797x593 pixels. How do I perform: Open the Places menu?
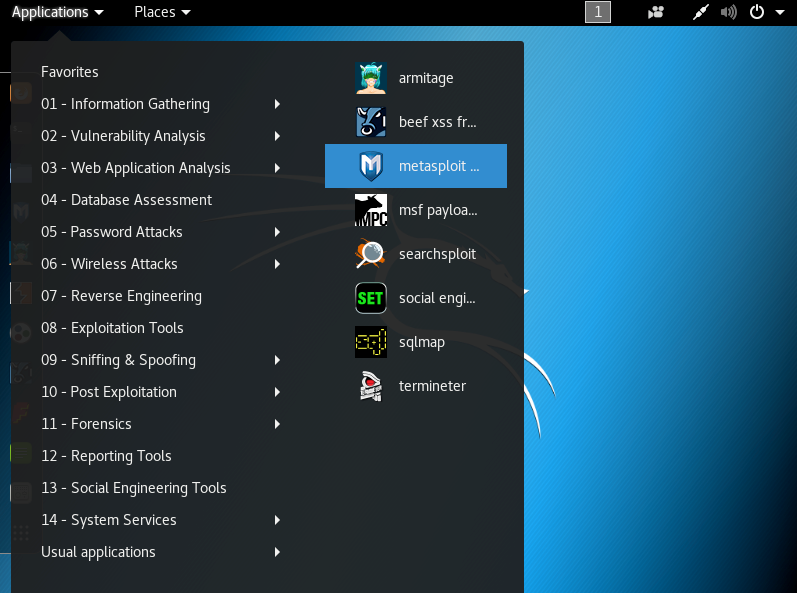click(x=162, y=12)
